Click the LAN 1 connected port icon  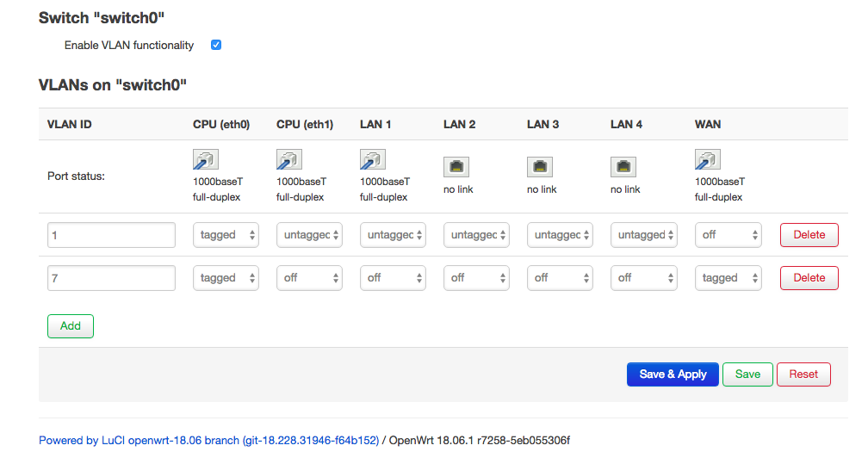(373, 159)
